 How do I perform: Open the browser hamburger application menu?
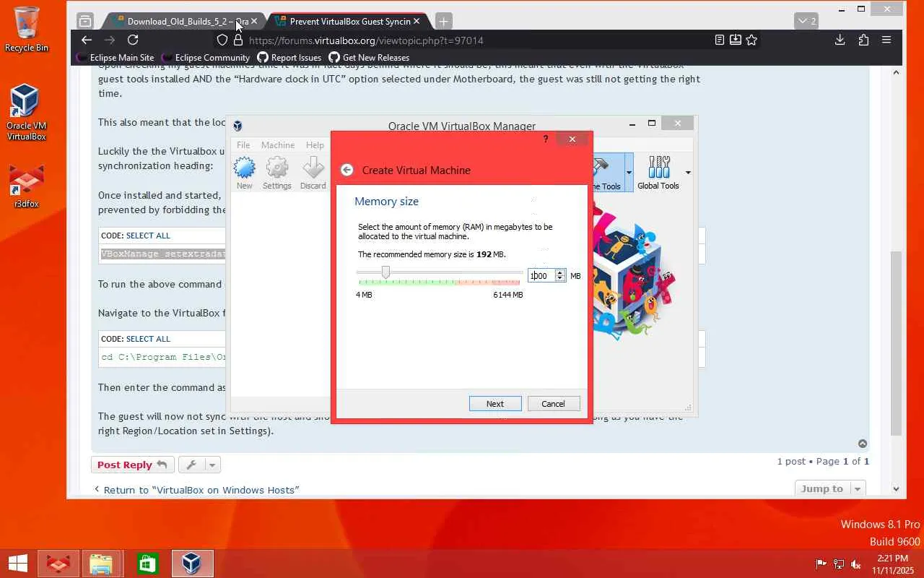point(886,40)
